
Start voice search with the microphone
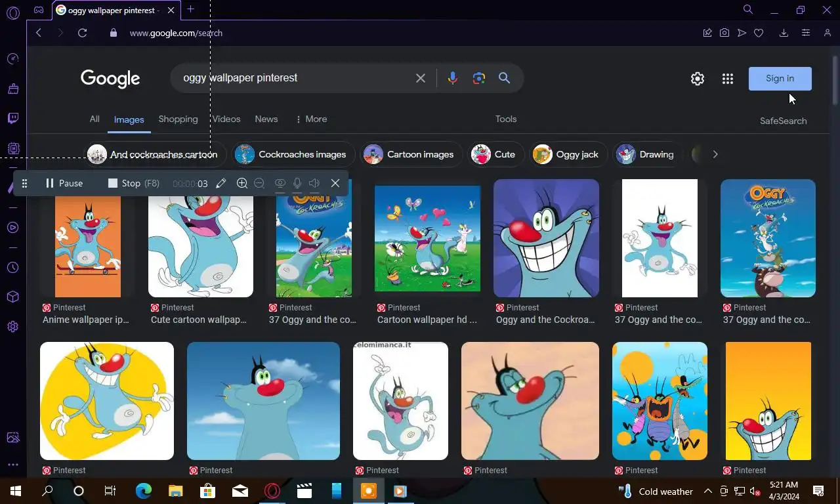(452, 78)
